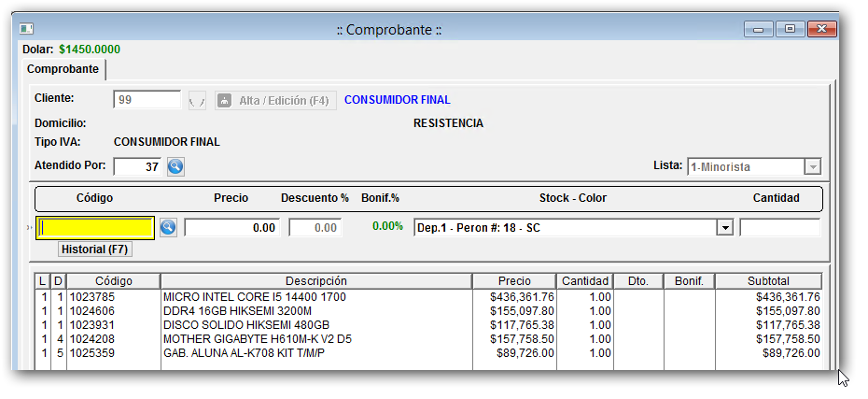868x399 pixels.
Task: Click the Precio input field
Action: (x=232, y=227)
